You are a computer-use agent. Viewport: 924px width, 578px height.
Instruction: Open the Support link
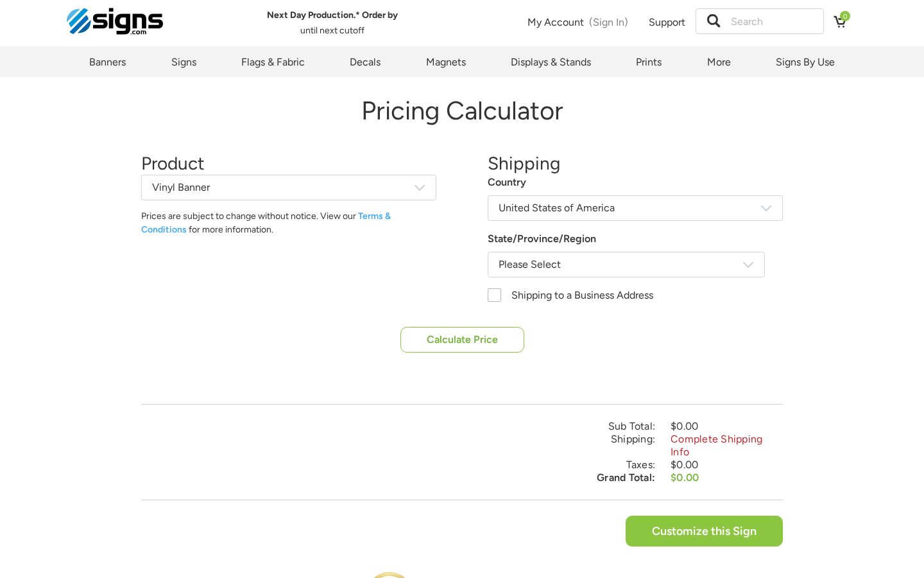tap(667, 22)
